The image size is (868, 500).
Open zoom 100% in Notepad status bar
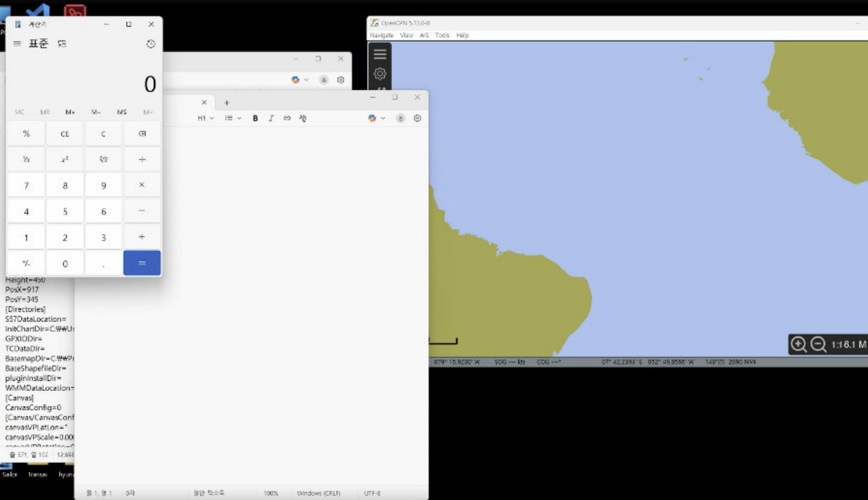point(271,493)
